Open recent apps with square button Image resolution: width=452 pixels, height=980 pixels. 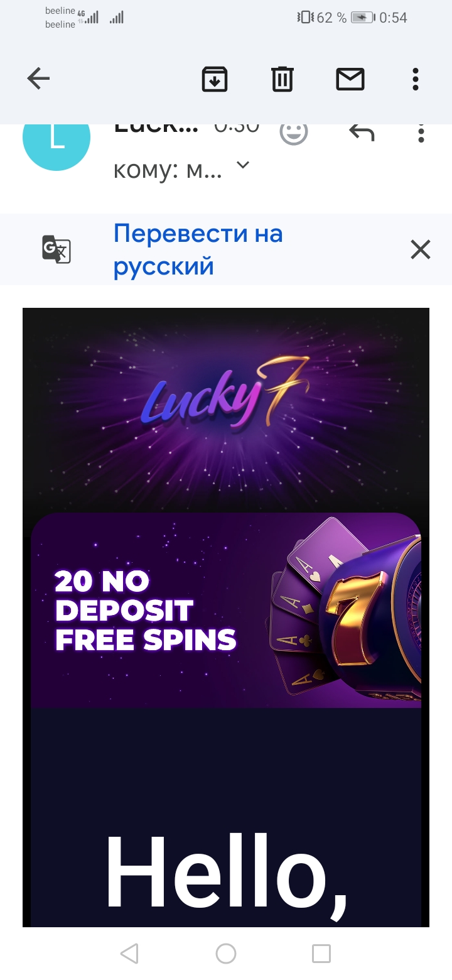click(321, 954)
